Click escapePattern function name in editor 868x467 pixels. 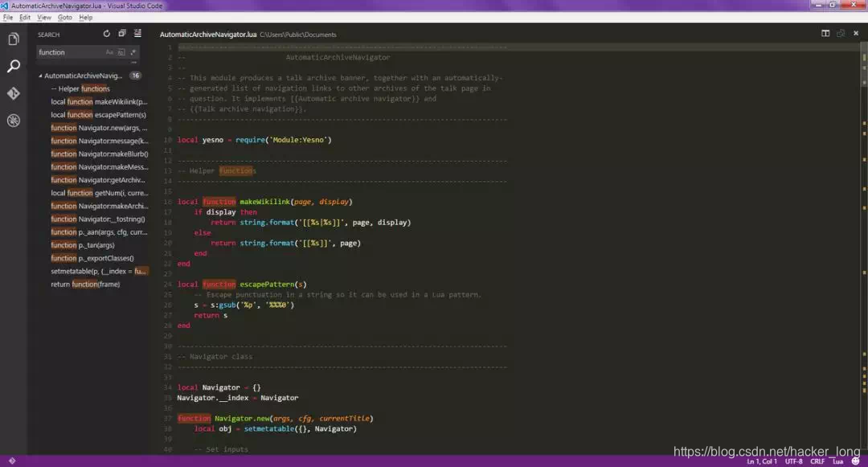point(267,285)
